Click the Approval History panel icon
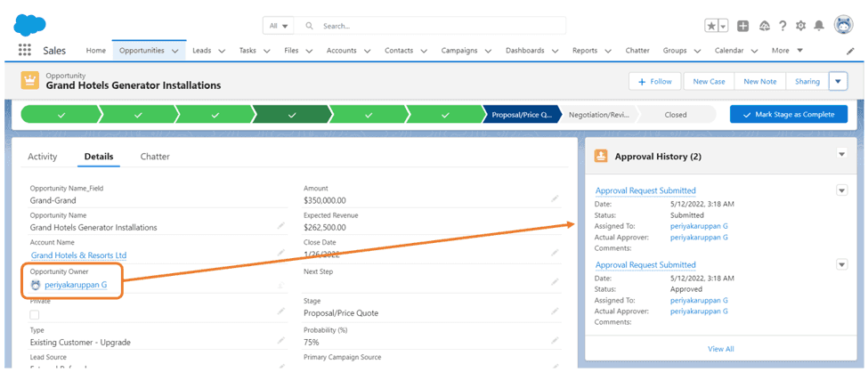 click(601, 156)
